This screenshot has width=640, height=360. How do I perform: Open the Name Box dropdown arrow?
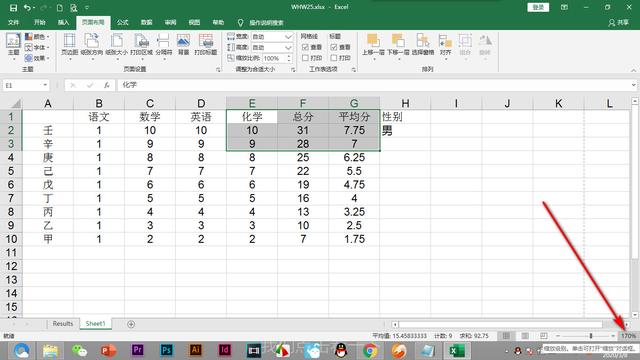click(x=45, y=85)
